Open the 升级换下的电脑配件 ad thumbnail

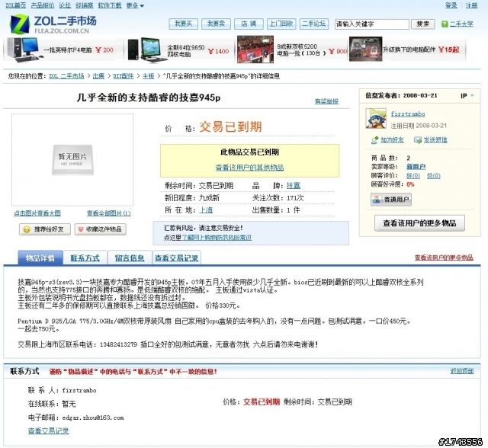click(x=365, y=49)
